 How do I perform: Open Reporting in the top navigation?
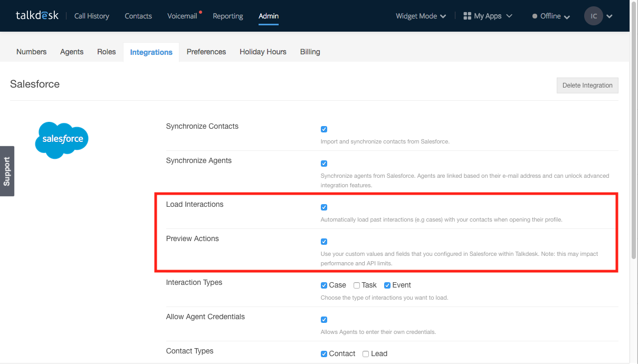tap(228, 16)
